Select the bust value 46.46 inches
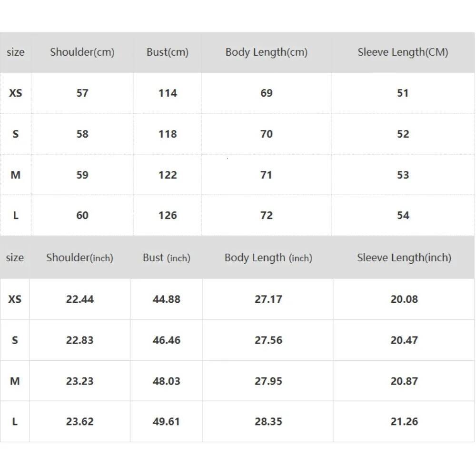 [167, 340]
